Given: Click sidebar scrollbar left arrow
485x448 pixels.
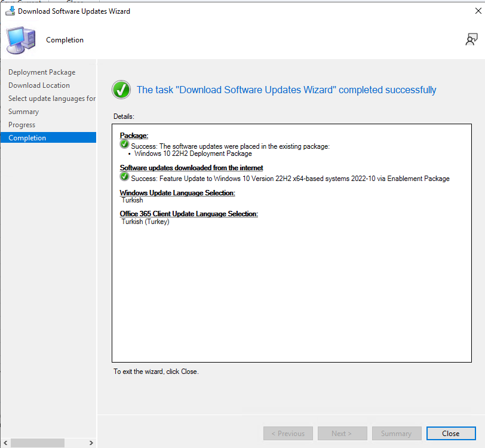Looking at the screenshot, I should point(5,443).
